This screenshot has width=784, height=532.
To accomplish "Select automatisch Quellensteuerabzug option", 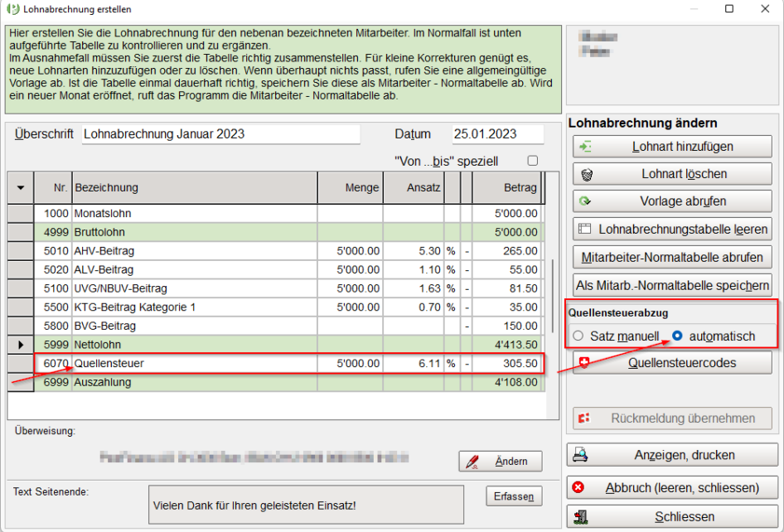I will [677, 336].
